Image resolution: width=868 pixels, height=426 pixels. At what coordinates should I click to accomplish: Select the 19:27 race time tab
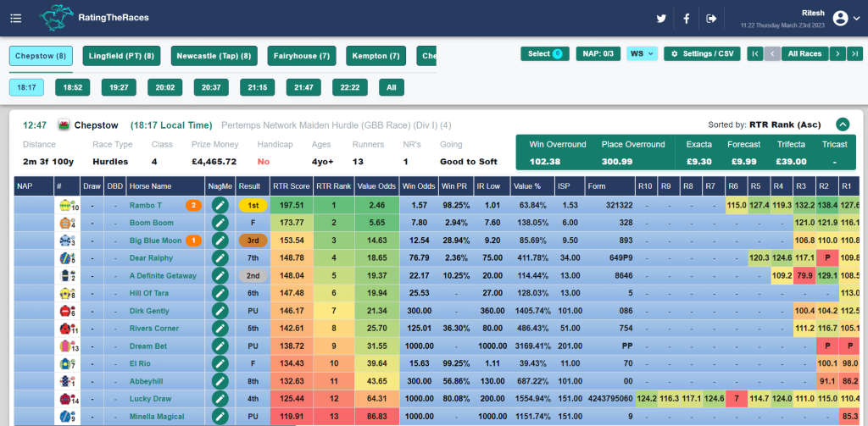click(118, 87)
